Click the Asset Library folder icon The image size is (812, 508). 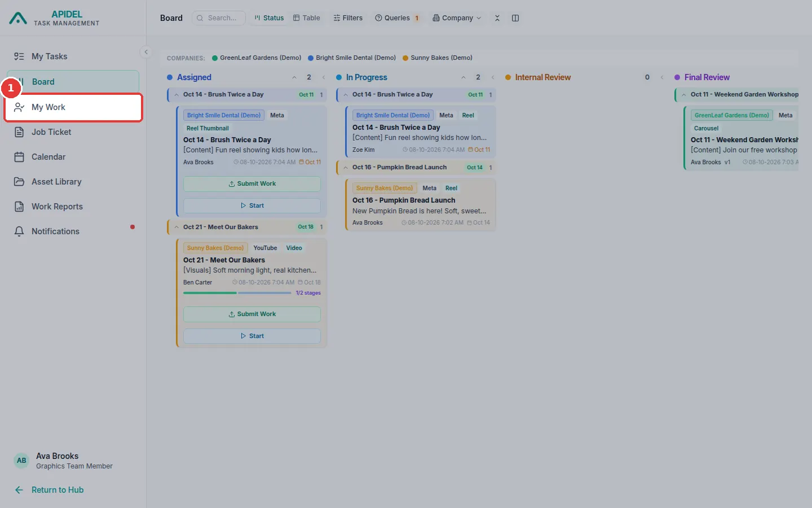coord(19,182)
